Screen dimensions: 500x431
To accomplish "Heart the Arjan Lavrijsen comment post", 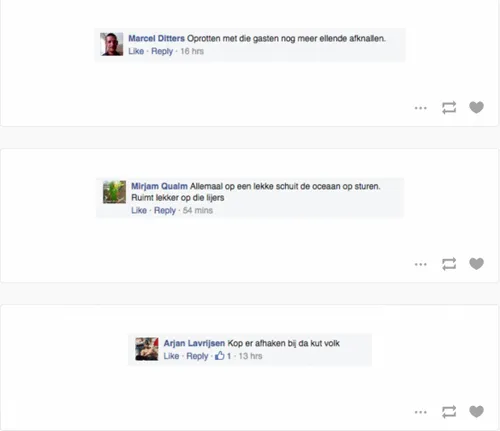I will click(x=476, y=411).
